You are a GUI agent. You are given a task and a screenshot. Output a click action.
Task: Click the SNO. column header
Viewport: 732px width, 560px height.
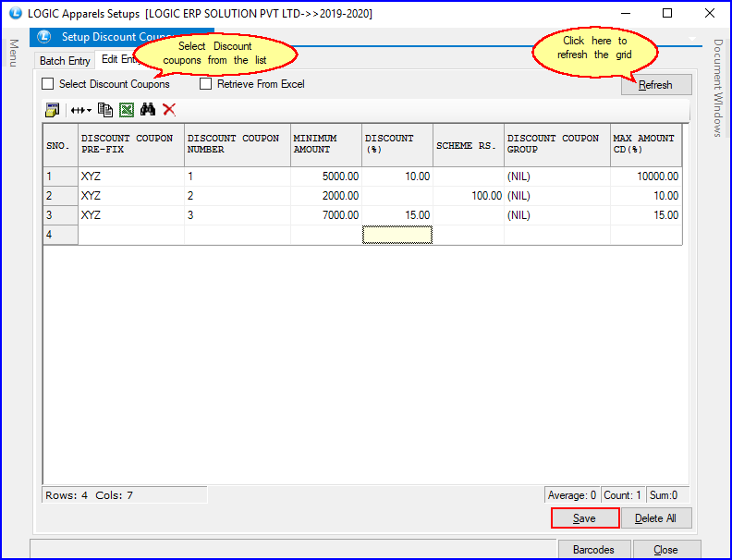click(x=60, y=145)
